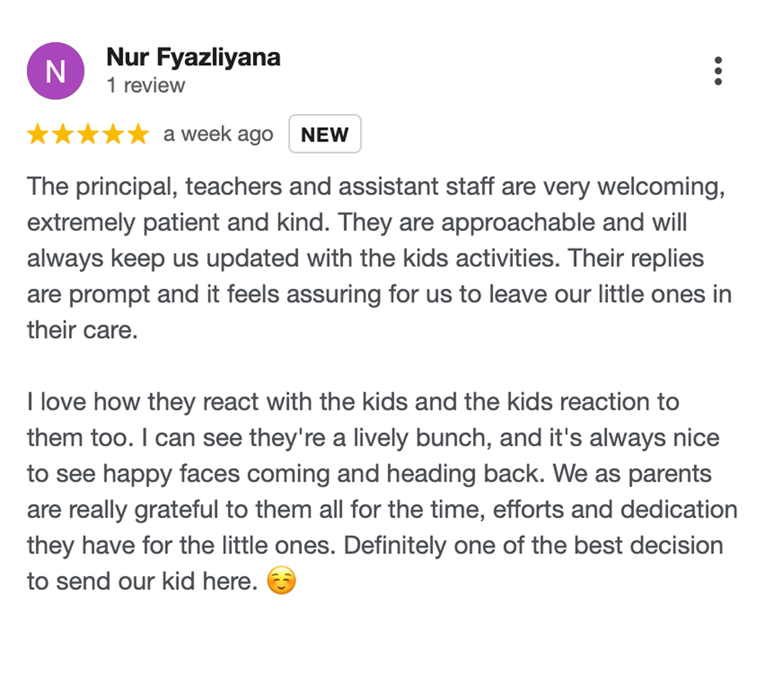
Task: Click the "their care." line
Action: 82,330
